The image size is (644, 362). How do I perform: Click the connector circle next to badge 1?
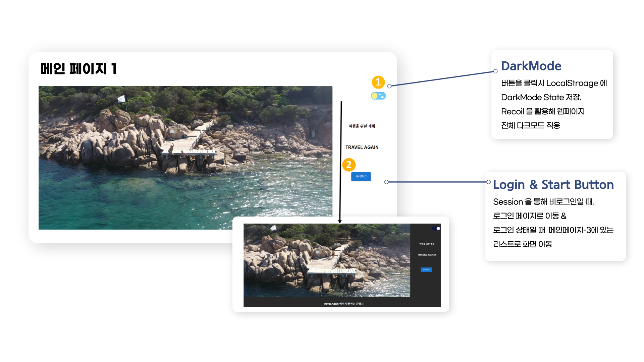click(x=389, y=86)
